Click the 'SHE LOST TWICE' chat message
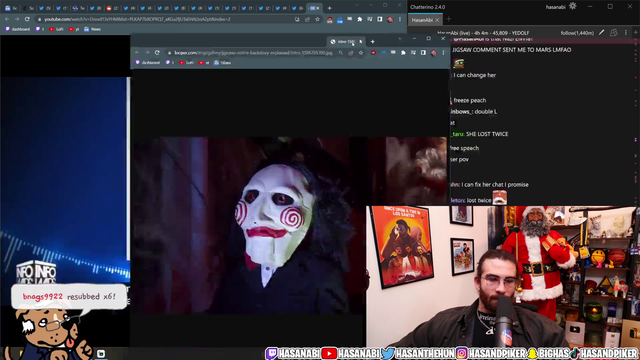The width and height of the screenshot is (640, 360). (x=487, y=134)
